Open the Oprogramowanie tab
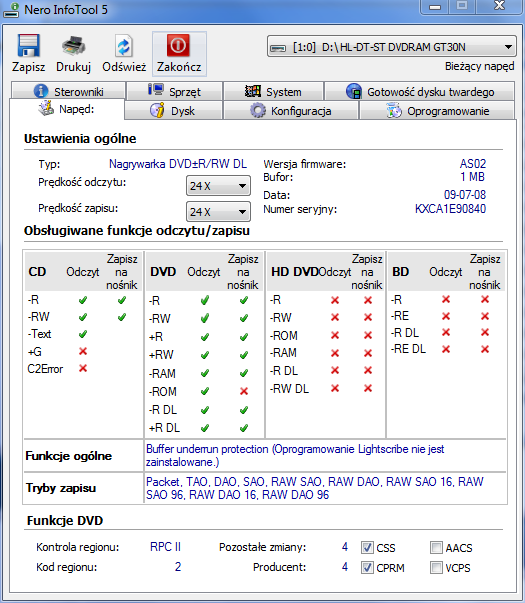 [437, 111]
